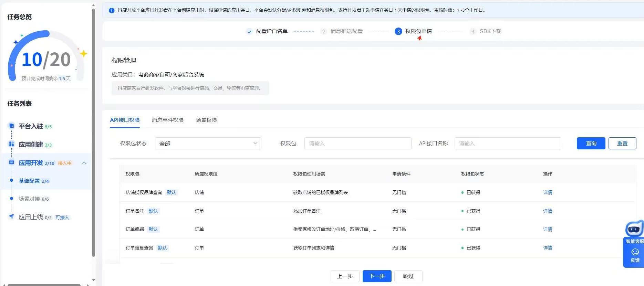Collapse the 应用开发 task section
The image size is (644, 286).
pyautogui.click(x=84, y=163)
